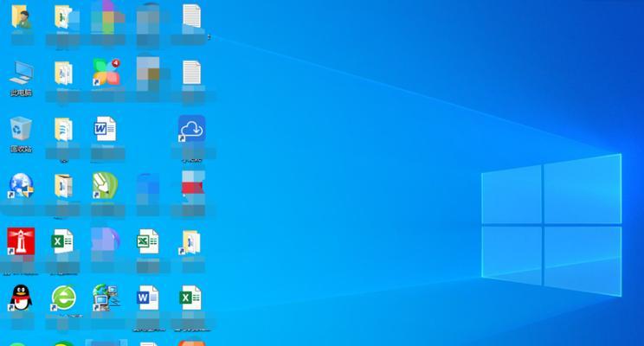Open Excel workbook next to the red lighthouse

(x=62, y=241)
